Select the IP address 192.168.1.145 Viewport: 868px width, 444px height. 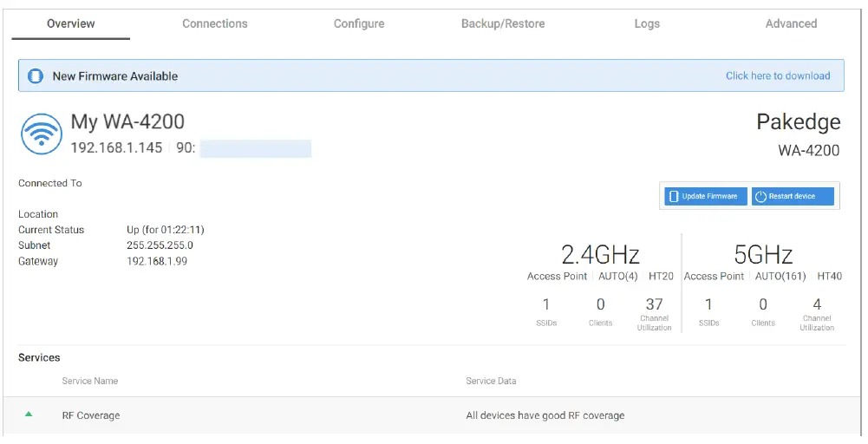[116, 147]
